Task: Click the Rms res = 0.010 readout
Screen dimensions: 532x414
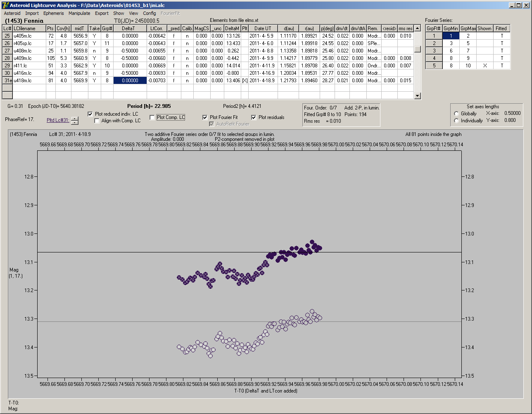Action: point(323,121)
